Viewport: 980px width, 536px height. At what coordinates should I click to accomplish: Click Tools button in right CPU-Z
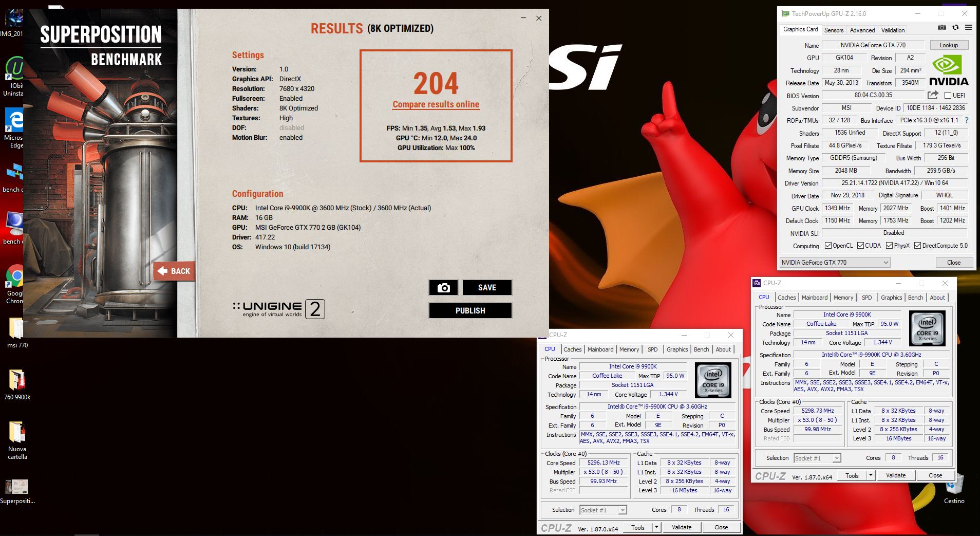[852, 475]
